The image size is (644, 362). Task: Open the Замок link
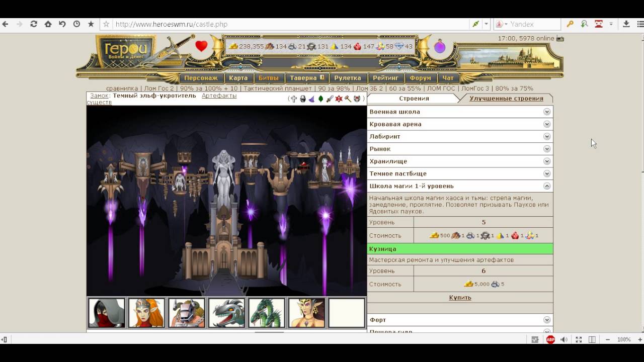click(99, 96)
